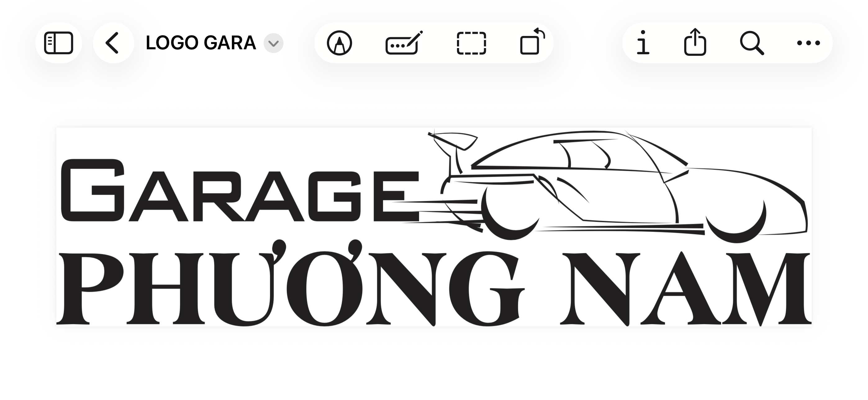Rotate the image left
Image resolution: width=868 pixels, height=400 pixels.
[x=533, y=42]
